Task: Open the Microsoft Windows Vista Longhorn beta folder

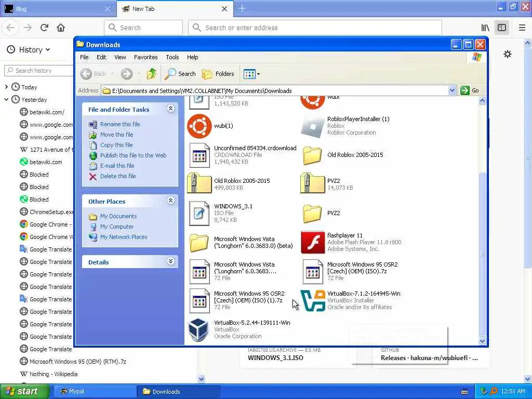Action: coord(199,243)
